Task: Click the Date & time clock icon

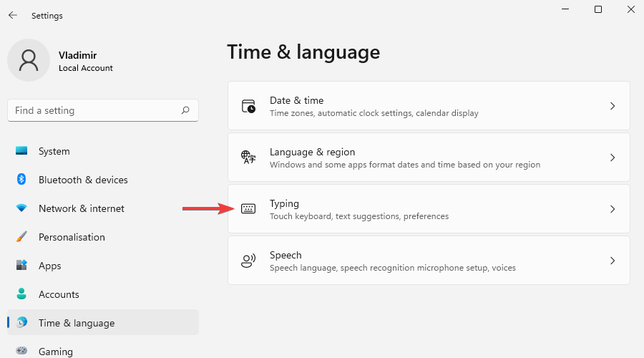Action: coord(248,106)
